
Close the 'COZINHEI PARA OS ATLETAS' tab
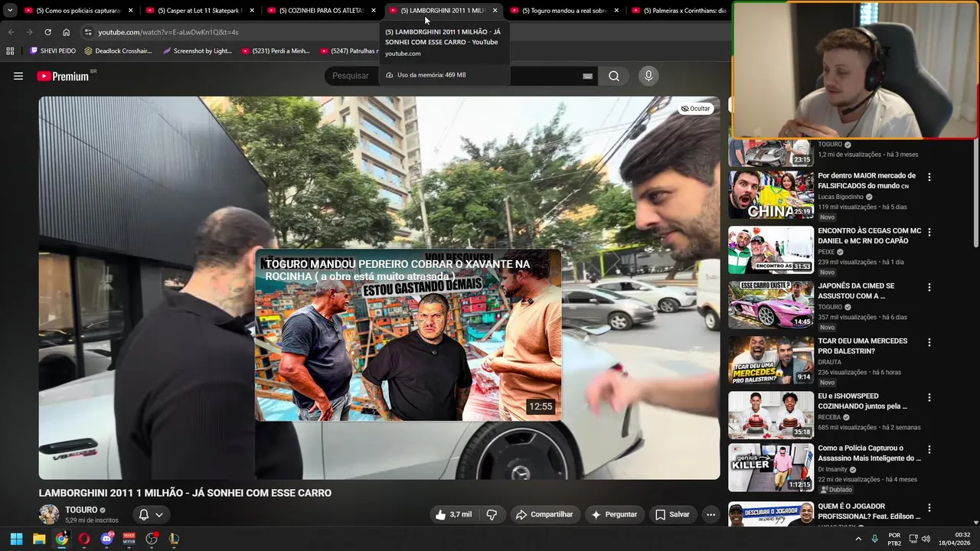click(x=374, y=11)
